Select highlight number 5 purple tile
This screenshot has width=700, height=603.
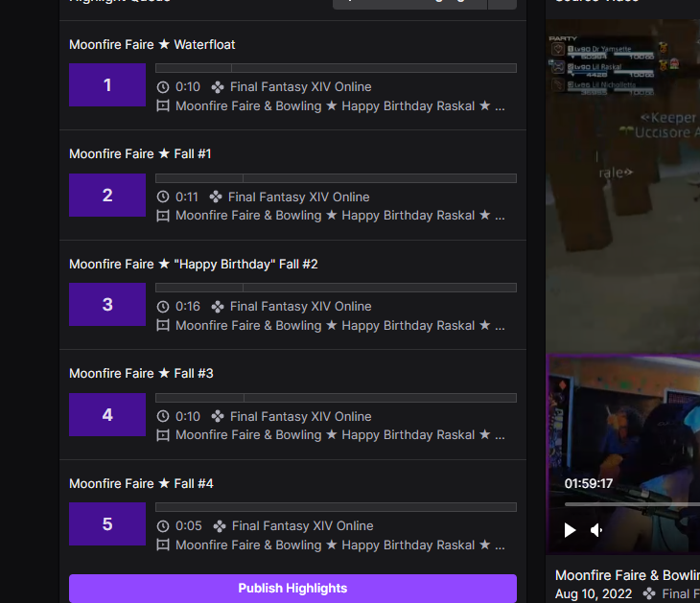[x=107, y=524]
